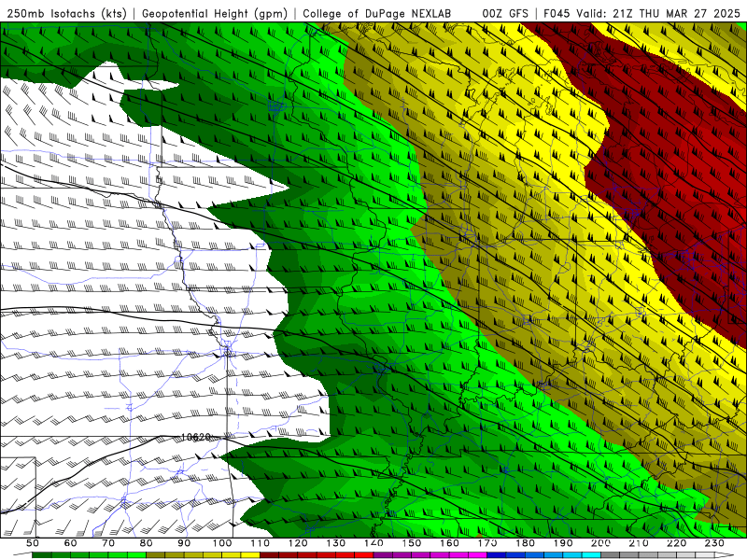Image resolution: width=747 pixels, height=560 pixels.
Task: Click the 140 value on the color scale
Action: 373,543
